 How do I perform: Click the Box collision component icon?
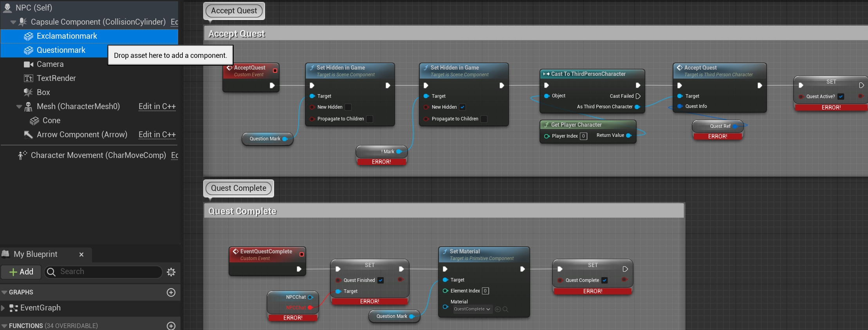coord(29,92)
